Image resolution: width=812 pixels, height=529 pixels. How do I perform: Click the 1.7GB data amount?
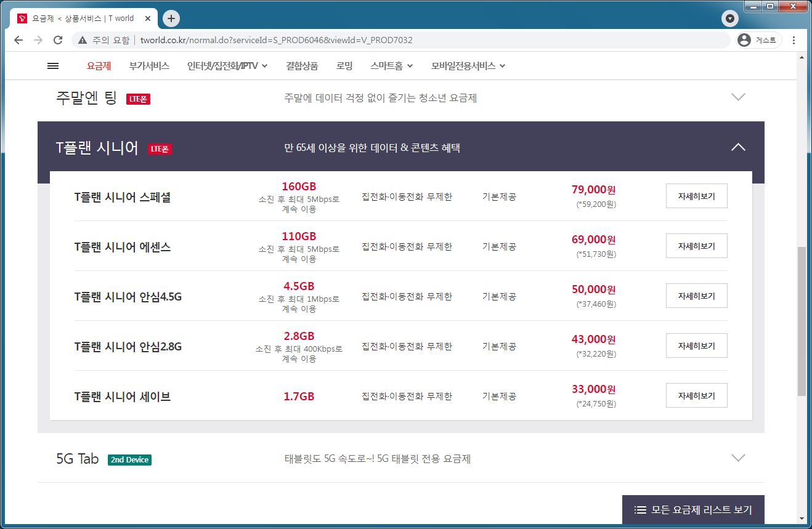pos(299,397)
